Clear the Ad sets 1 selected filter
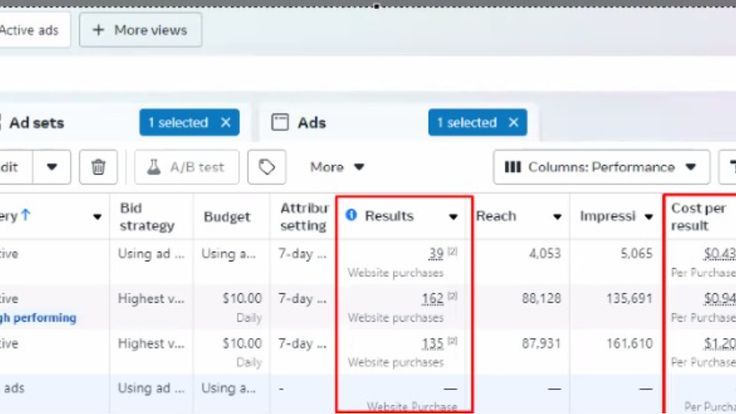 [226, 123]
